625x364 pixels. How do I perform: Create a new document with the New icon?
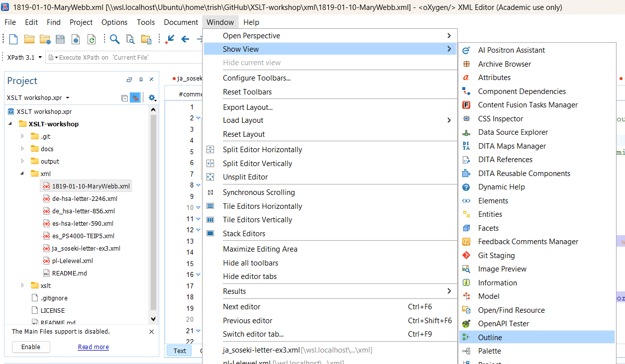tap(14, 39)
